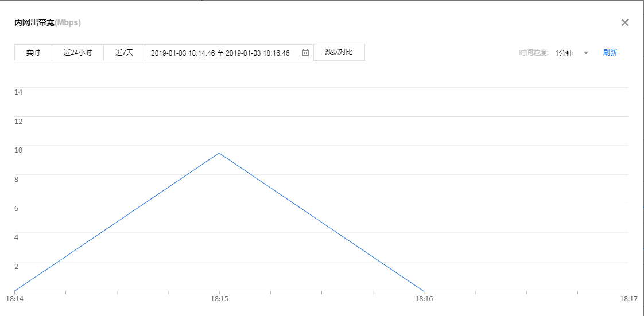Click the date range input field
644x316 pixels.
[x=220, y=53]
